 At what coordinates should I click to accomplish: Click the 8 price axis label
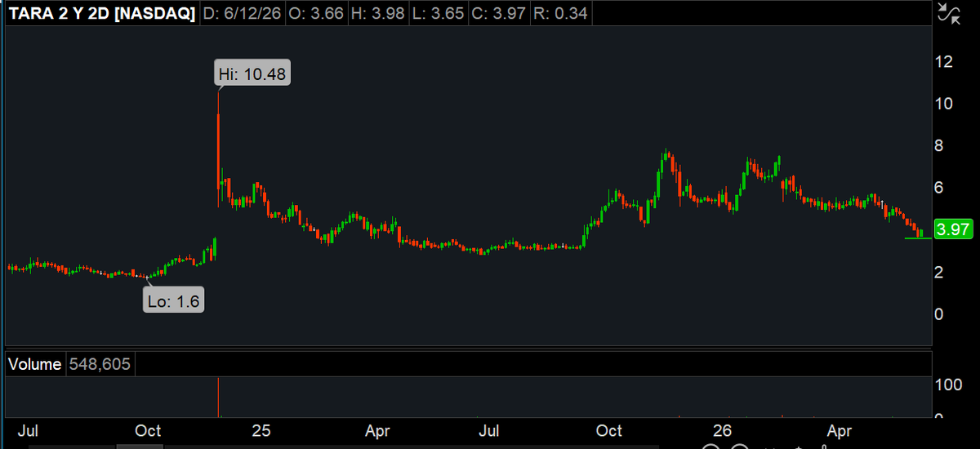click(x=940, y=145)
